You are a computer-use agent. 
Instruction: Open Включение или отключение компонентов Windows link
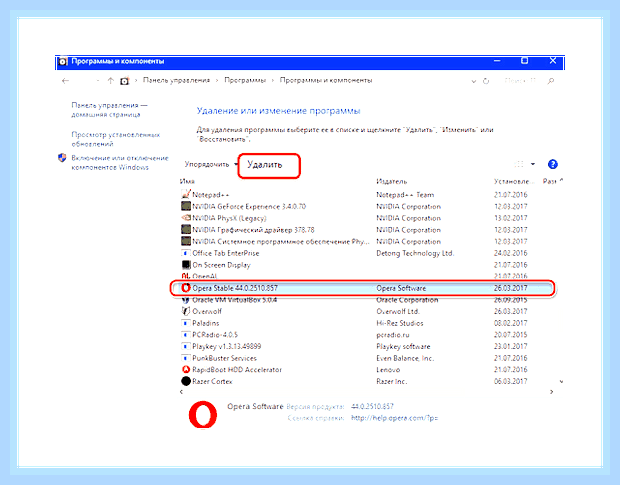(x=120, y=162)
